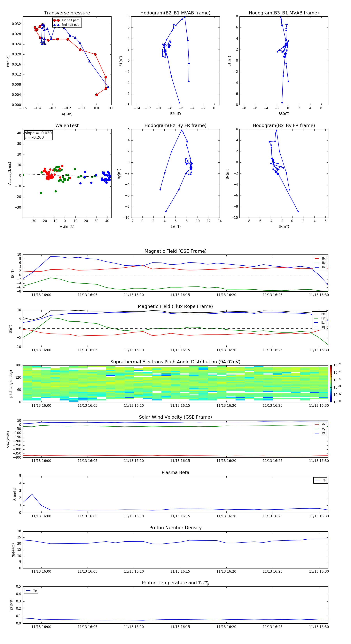Click the 'Vsw(km/s)' axis label
The width and height of the screenshot is (351, 644).
8,439
